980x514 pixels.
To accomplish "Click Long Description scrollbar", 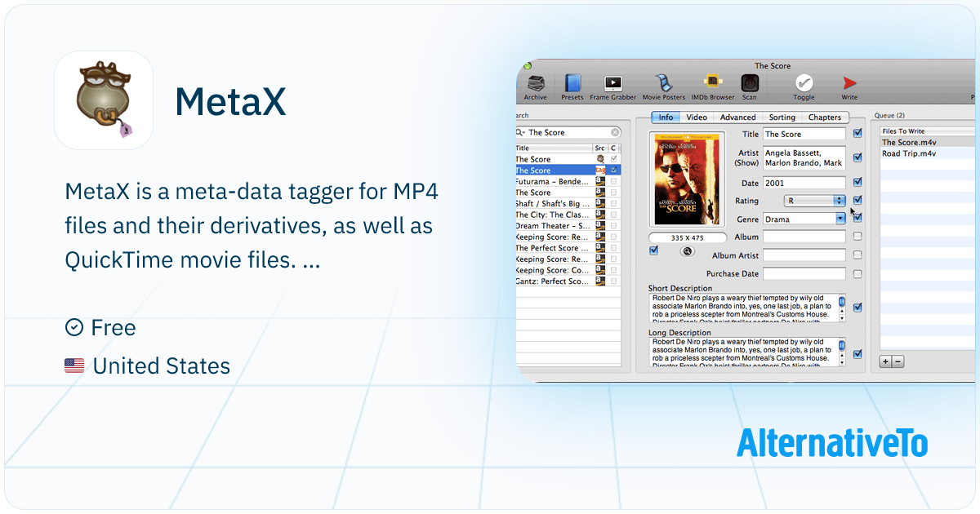I will pyautogui.click(x=841, y=352).
